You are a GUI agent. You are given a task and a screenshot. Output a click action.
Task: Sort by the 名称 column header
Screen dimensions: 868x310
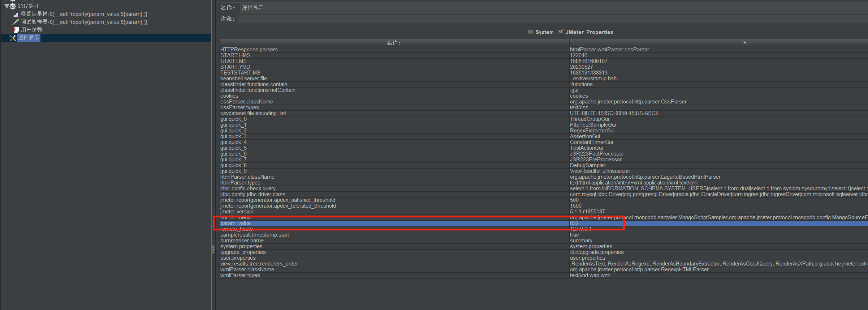coord(394,43)
